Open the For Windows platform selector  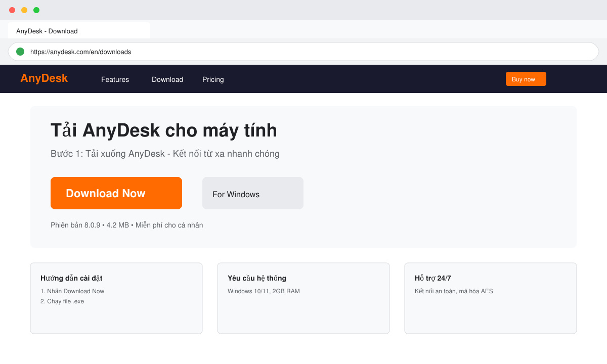coord(253,193)
